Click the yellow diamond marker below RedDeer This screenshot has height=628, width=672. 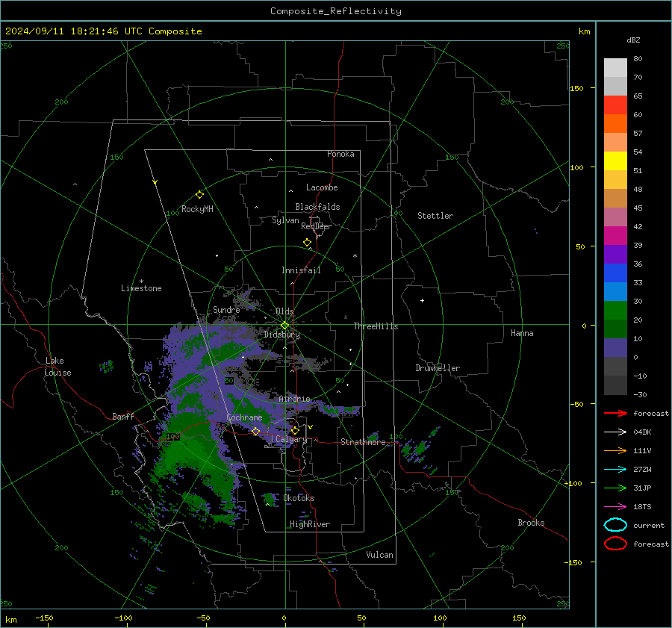307,243
